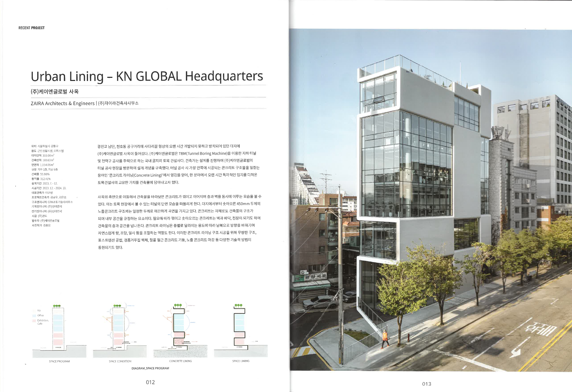Click the '위치 서울특별시 강동구' line

pos(45,146)
